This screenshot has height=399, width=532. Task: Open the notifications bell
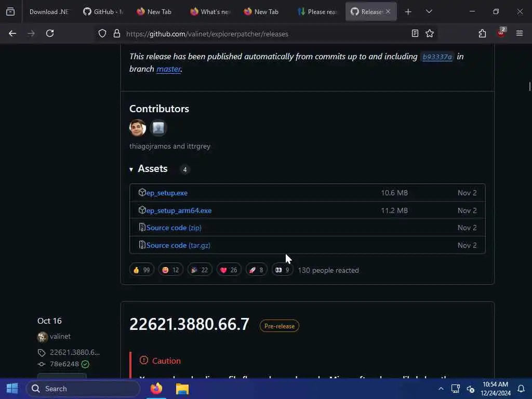[521, 389]
